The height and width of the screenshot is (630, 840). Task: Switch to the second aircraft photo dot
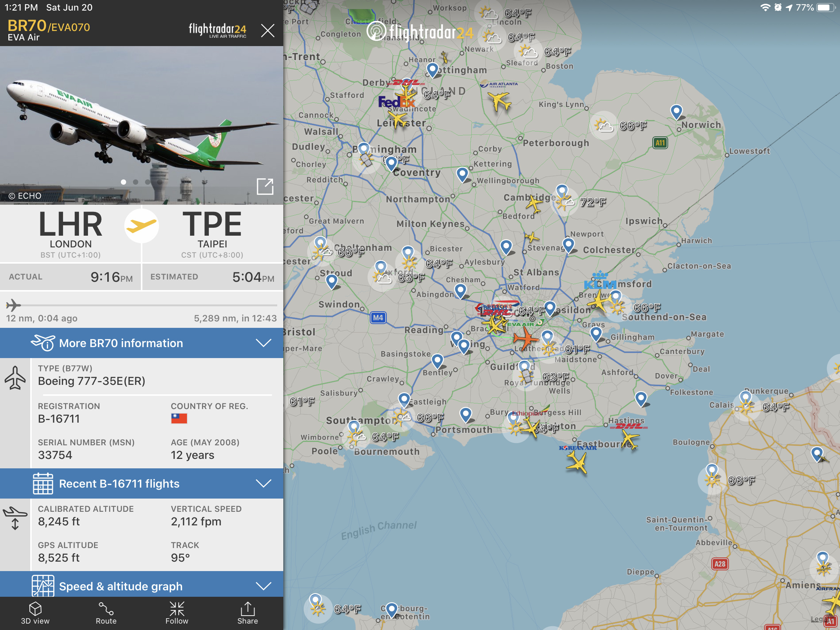pyautogui.click(x=136, y=182)
